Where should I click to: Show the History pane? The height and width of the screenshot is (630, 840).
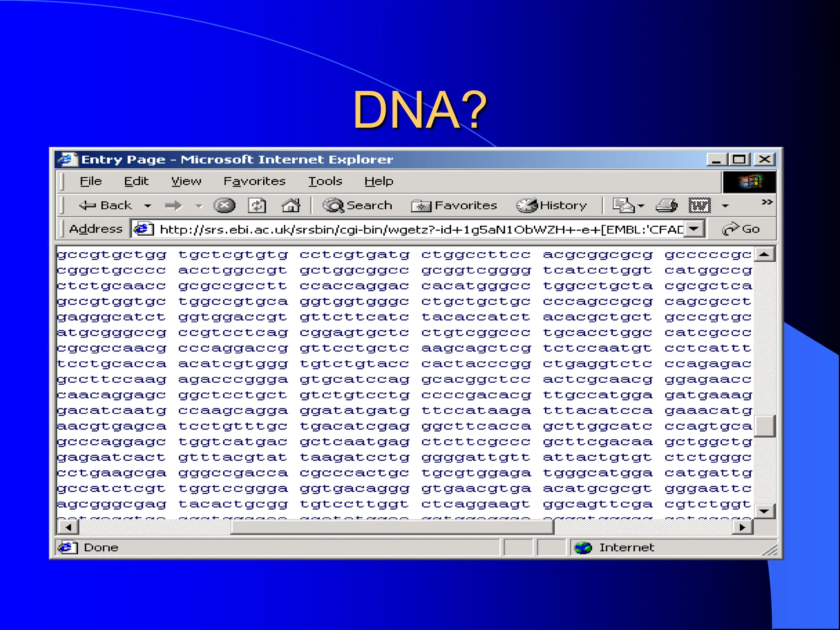tap(552, 205)
